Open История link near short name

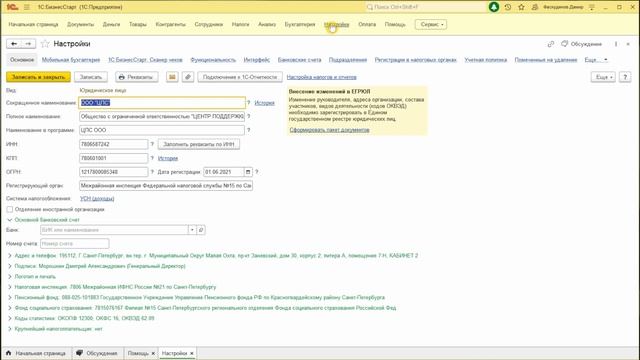click(264, 102)
